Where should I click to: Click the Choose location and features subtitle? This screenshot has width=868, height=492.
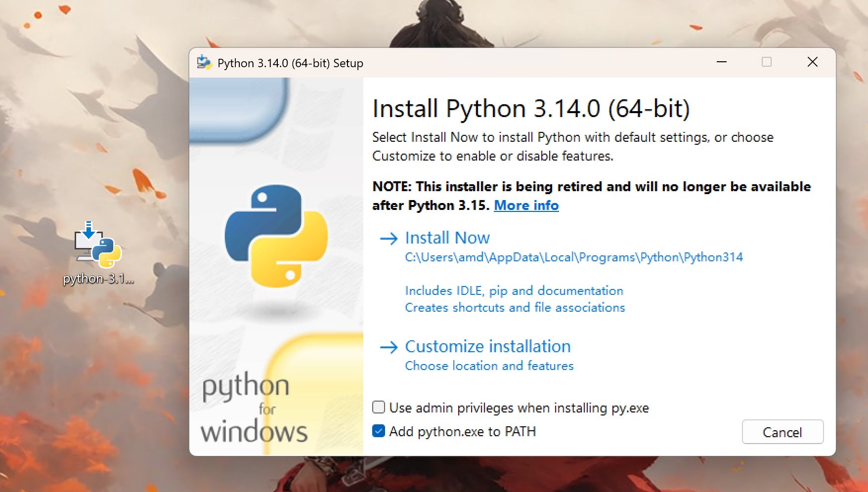click(489, 366)
